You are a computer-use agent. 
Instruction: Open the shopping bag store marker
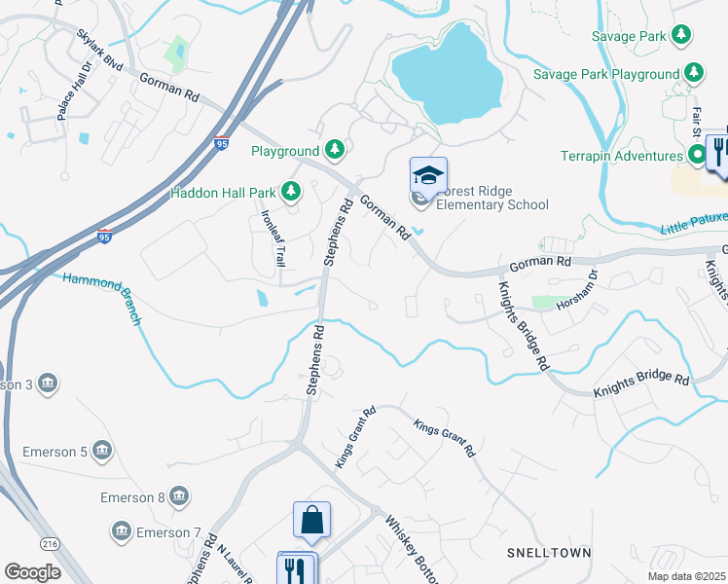pyautogui.click(x=312, y=521)
